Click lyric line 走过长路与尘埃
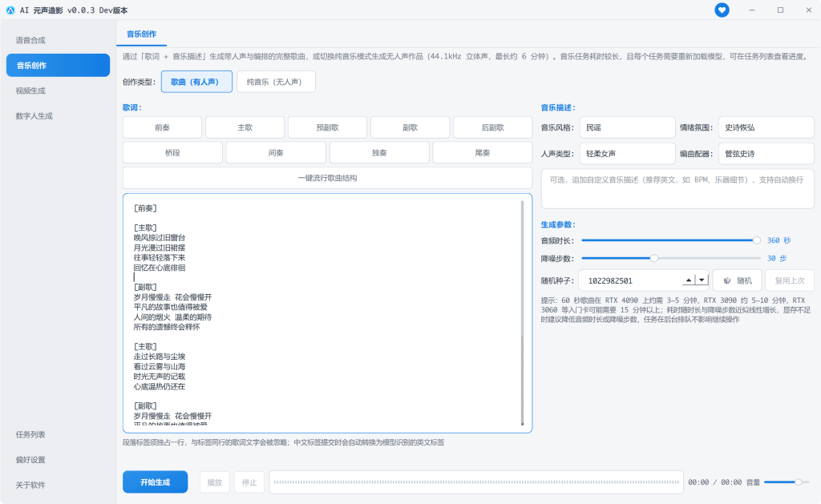 pyautogui.click(x=160, y=357)
